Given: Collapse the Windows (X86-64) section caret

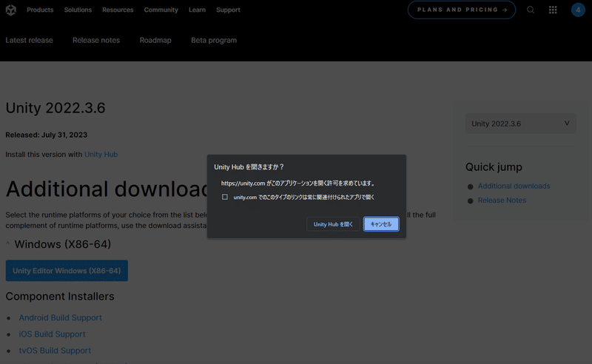Looking at the screenshot, I should point(8,244).
